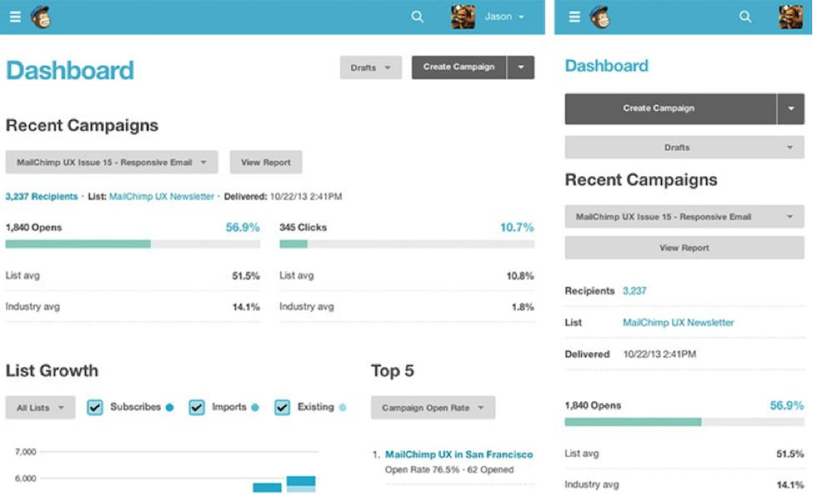Expand the MailChimp UX Issue 15 campaign selector

point(111,162)
